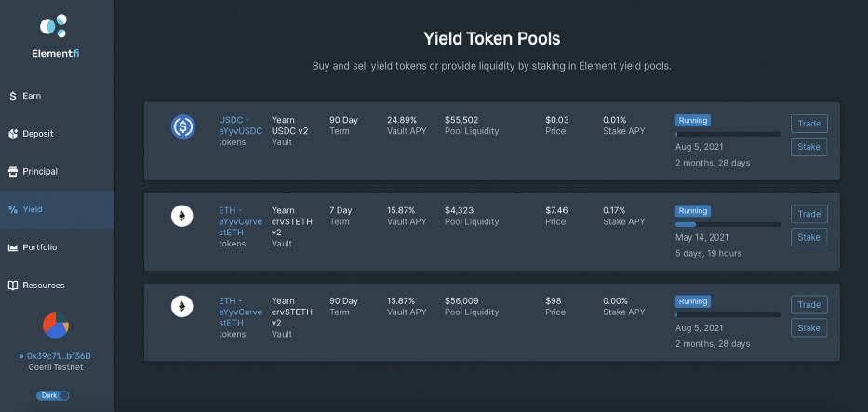Click the Element.fi logo
The image size is (868, 412).
click(x=56, y=26)
